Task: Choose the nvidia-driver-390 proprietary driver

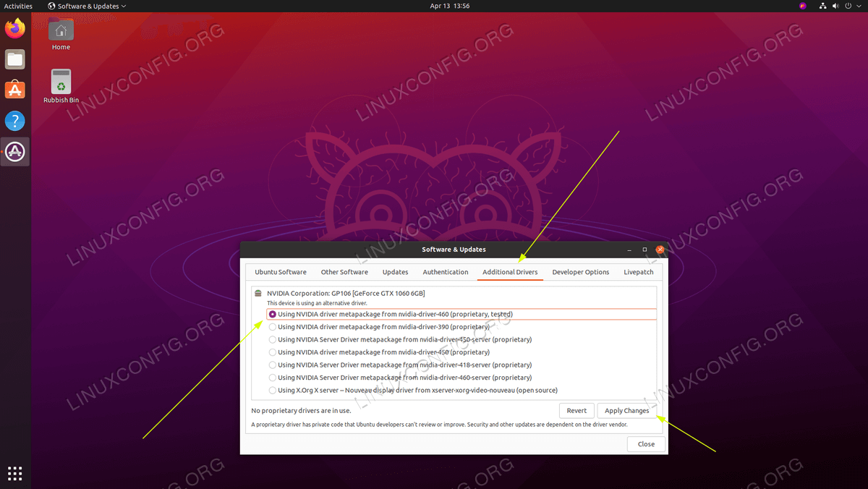Action: click(x=273, y=327)
